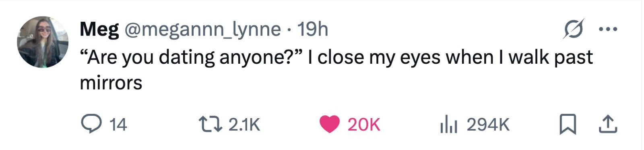This screenshot has height=150, width=644.
Task: Open the three-dot more options menu
Action: pos(608,29)
